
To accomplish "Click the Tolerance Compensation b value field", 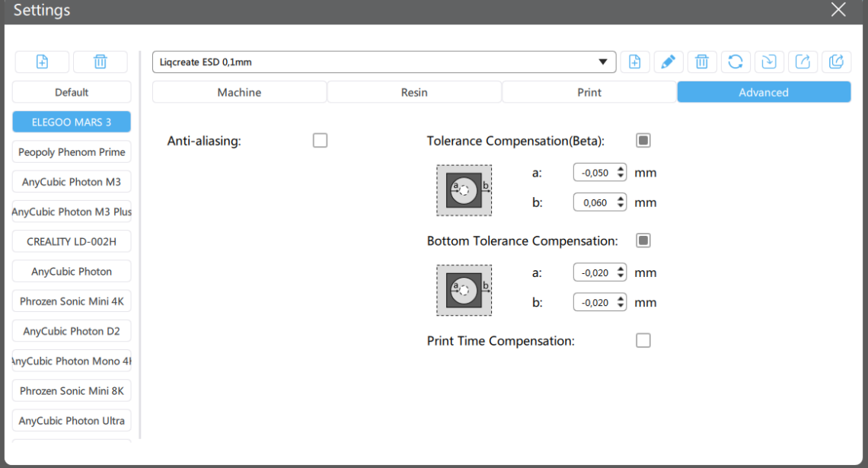I will (x=595, y=203).
